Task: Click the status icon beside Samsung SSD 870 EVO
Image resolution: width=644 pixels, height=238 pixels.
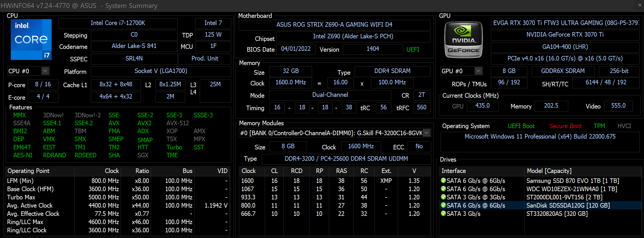Action: pos(443,181)
